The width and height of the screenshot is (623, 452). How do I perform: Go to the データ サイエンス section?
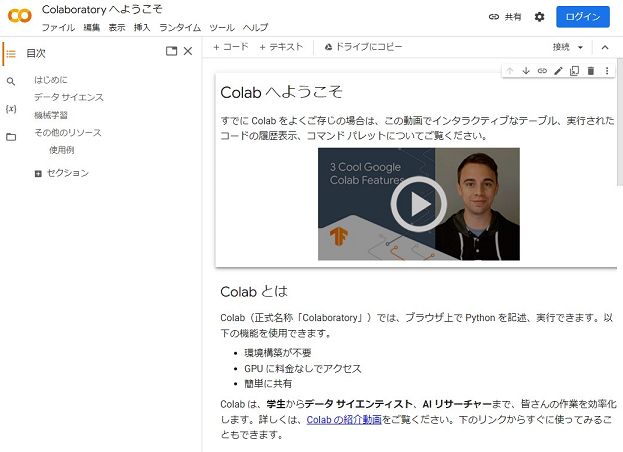68,97
